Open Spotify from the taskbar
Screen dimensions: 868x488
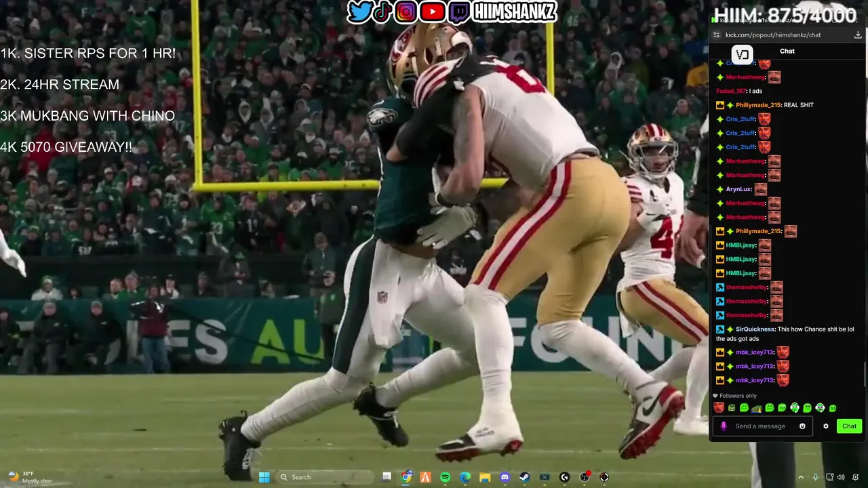click(x=446, y=477)
